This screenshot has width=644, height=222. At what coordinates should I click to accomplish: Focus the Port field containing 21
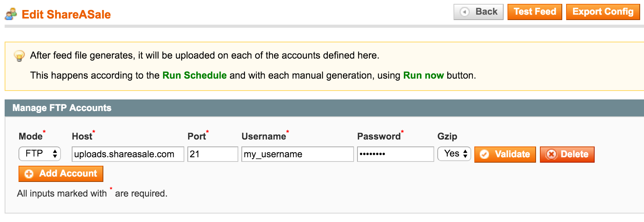coord(213,154)
